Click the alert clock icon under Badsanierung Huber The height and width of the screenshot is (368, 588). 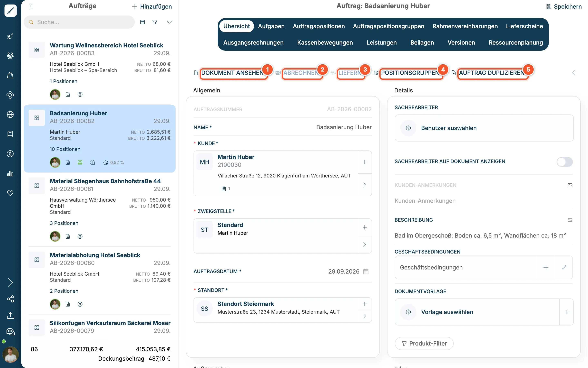coord(92,162)
